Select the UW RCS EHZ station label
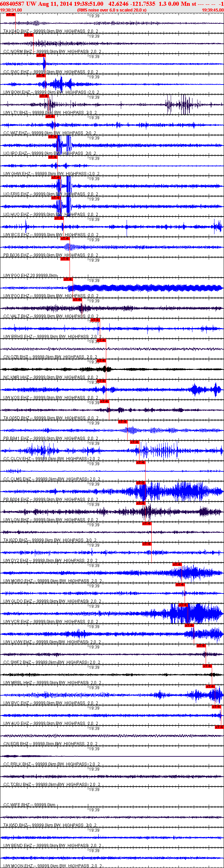Image resolution: width=224 pixels, height=868 pixels. coord(51,235)
